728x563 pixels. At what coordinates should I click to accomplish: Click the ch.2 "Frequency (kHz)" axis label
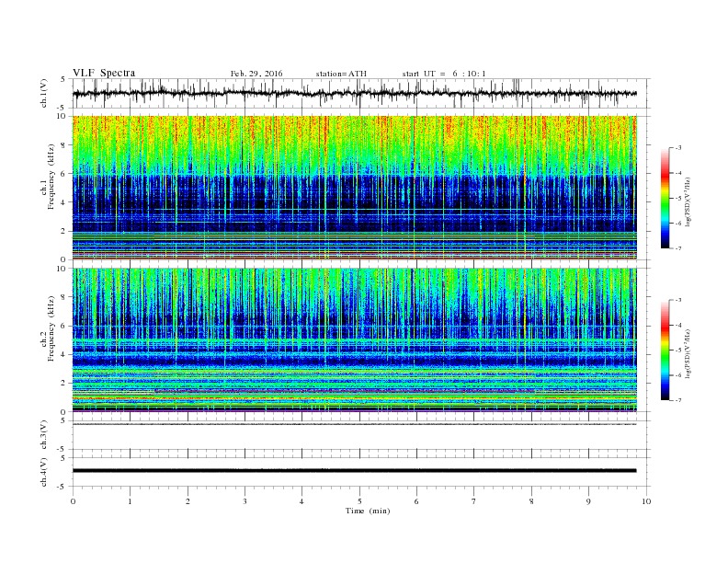tap(51, 327)
